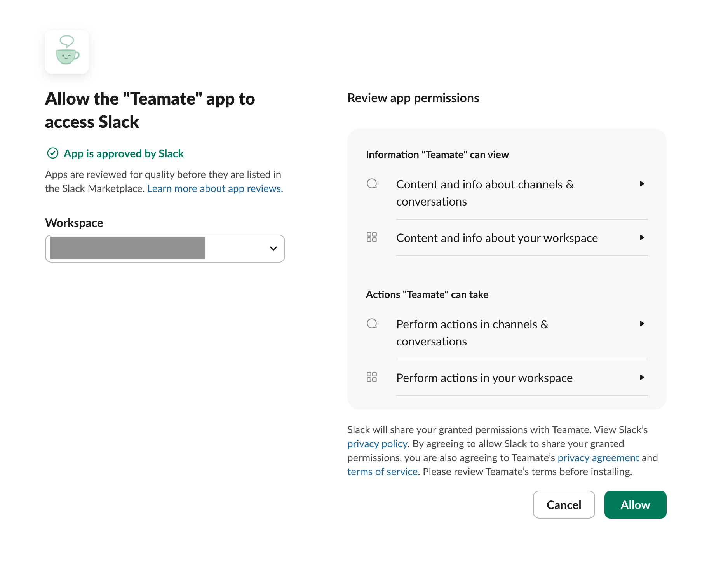Expand Perform actions in channels permission
The height and width of the screenshot is (575, 728).
point(642,324)
